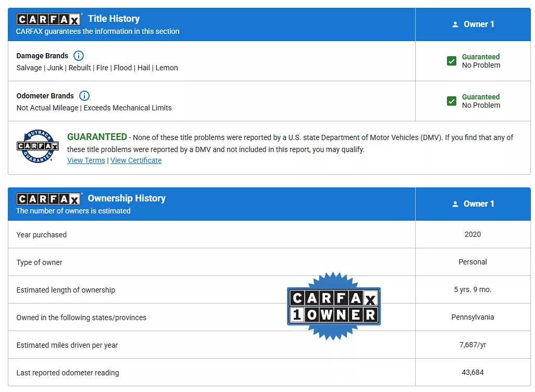Click CARFAX logo in Title History header
The image size is (535, 392).
[x=49, y=19]
